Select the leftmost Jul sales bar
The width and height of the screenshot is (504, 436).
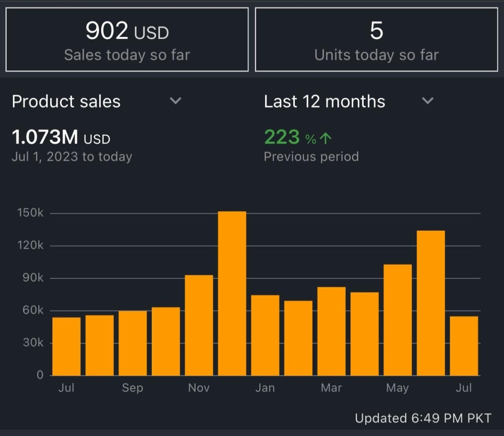[x=67, y=346]
